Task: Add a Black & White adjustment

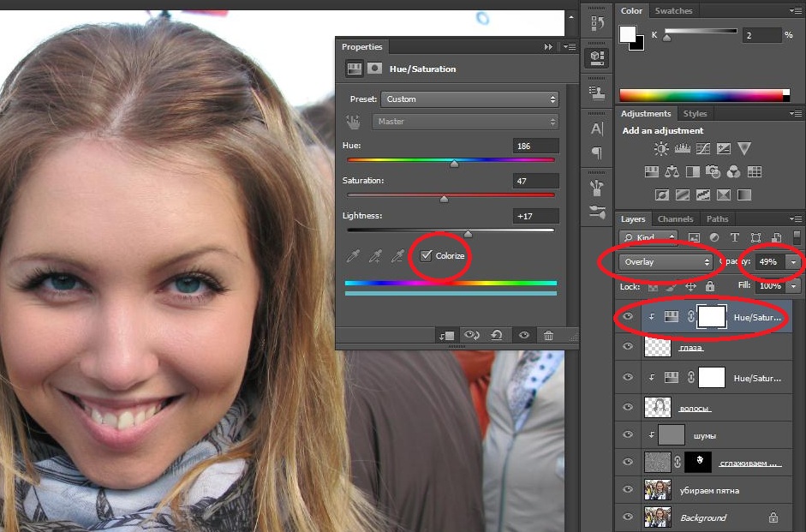Action: click(692, 171)
